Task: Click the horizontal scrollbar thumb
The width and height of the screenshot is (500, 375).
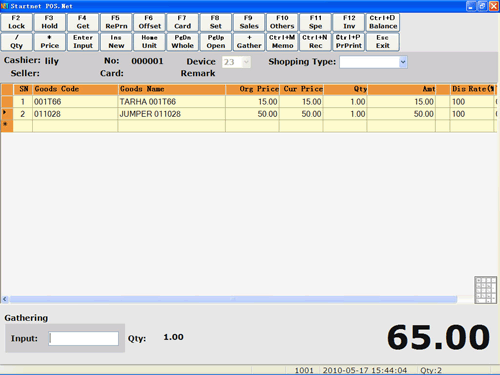Action: pyautogui.click(x=233, y=299)
